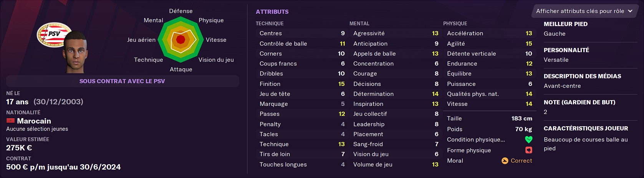644x178 pixels.
Task: Click the Sous contrat avec le PSV banner
Action: coord(122,81)
